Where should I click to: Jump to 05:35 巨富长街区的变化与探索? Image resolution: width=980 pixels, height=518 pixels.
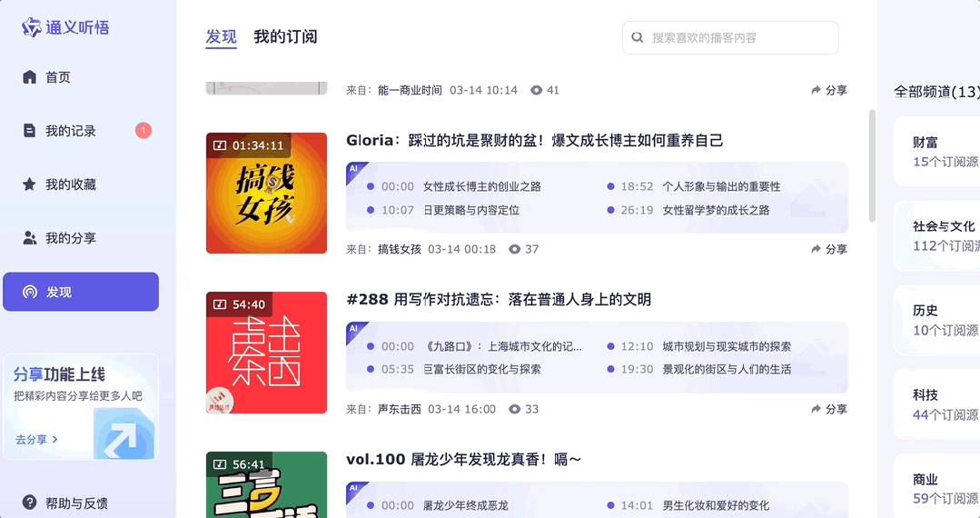click(x=454, y=369)
